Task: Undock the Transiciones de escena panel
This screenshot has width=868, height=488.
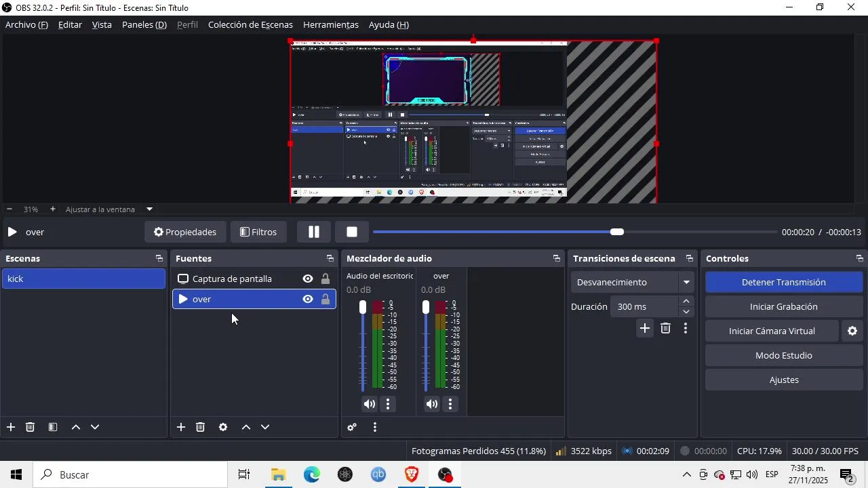Action: [x=690, y=258]
